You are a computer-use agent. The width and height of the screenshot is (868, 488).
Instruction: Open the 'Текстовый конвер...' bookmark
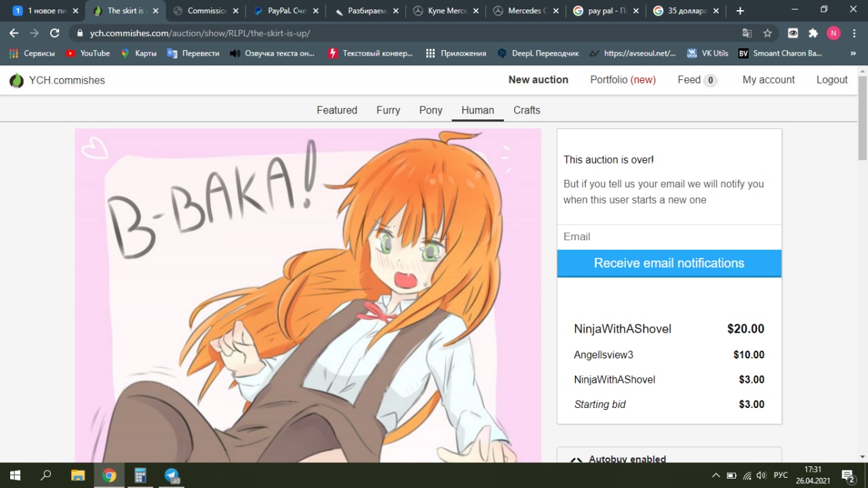370,53
